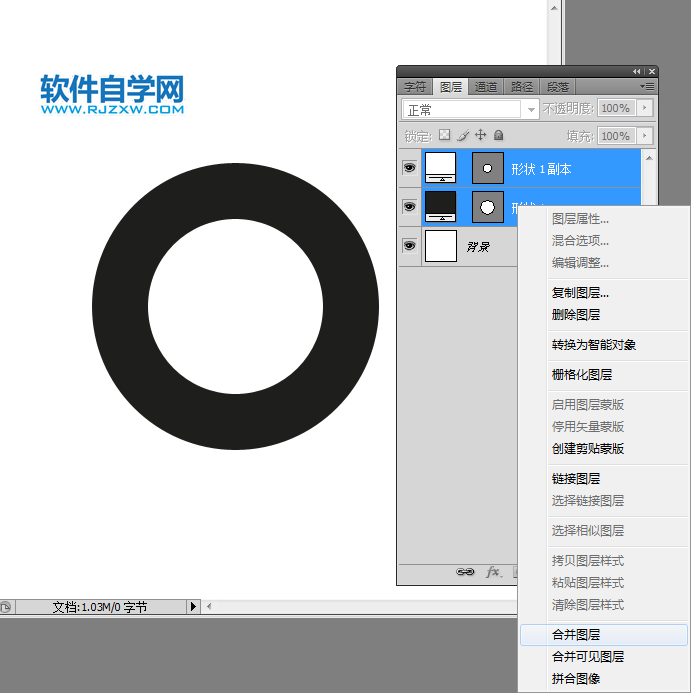
Task: Open the 路径 tab
Action: (521, 87)
